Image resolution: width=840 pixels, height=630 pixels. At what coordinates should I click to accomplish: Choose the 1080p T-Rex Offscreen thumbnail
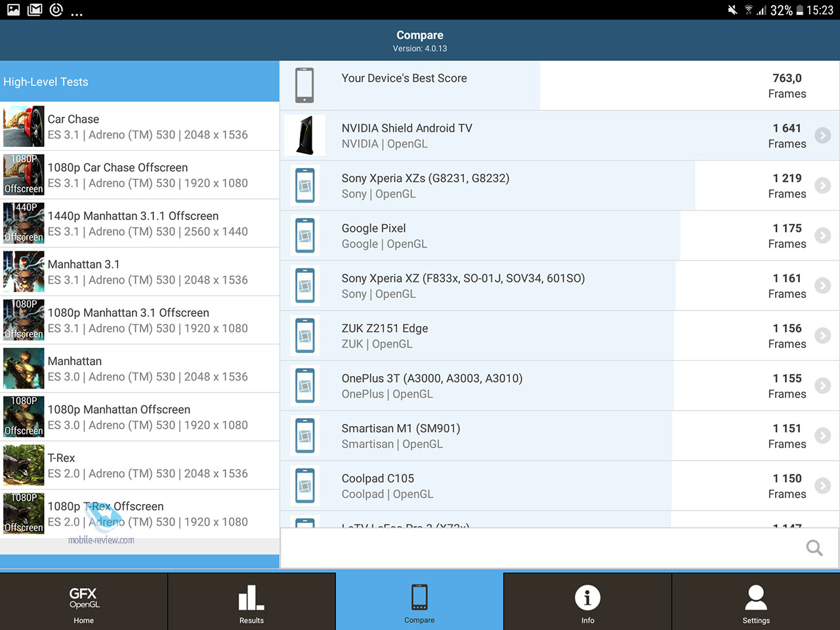24,514
